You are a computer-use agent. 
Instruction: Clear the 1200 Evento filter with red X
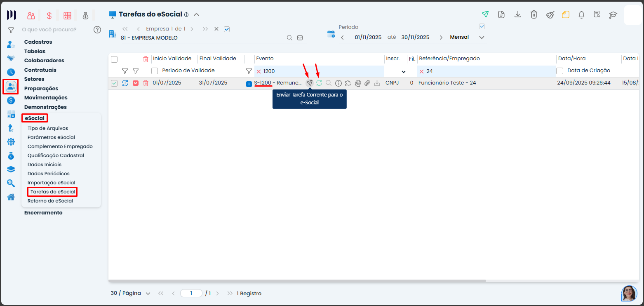click(259, 71)
